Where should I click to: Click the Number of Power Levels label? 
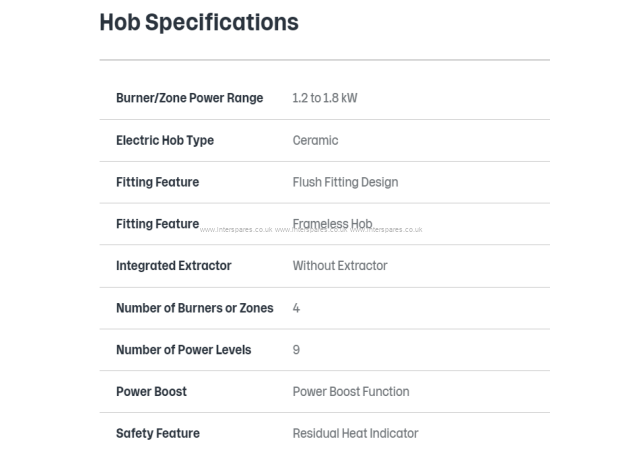pos(183,350)
